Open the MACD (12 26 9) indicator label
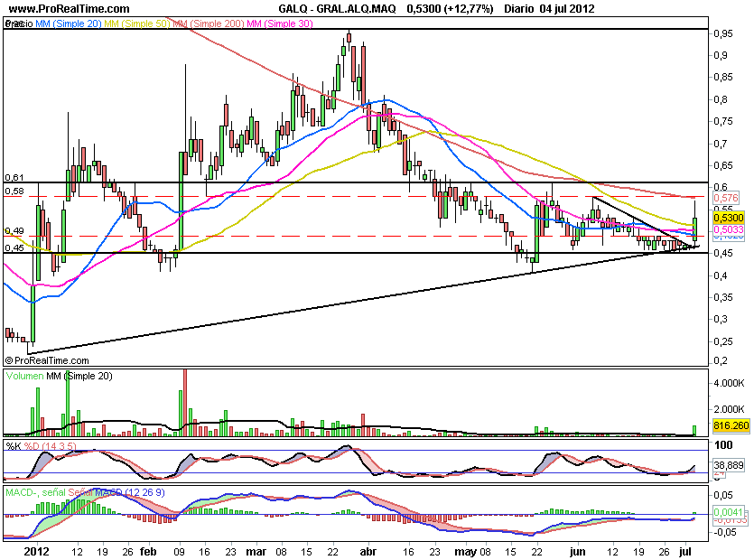754x560 pixels. tap(59, 492)
